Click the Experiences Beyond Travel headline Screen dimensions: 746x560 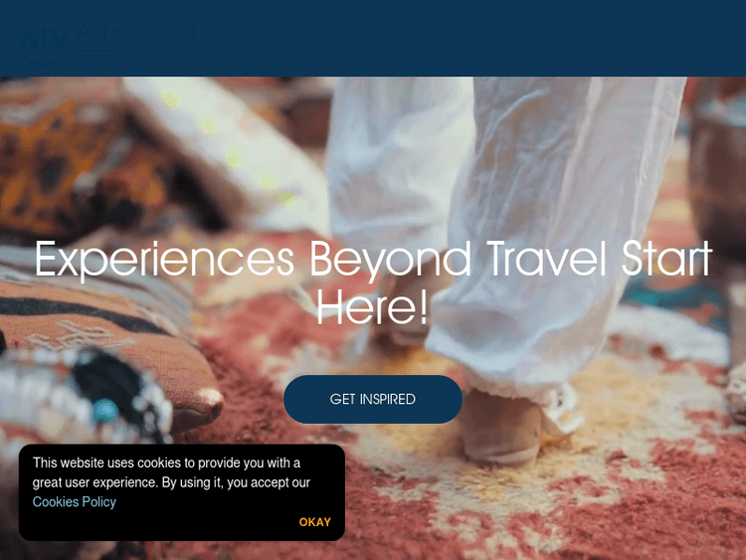pos(373,282)
